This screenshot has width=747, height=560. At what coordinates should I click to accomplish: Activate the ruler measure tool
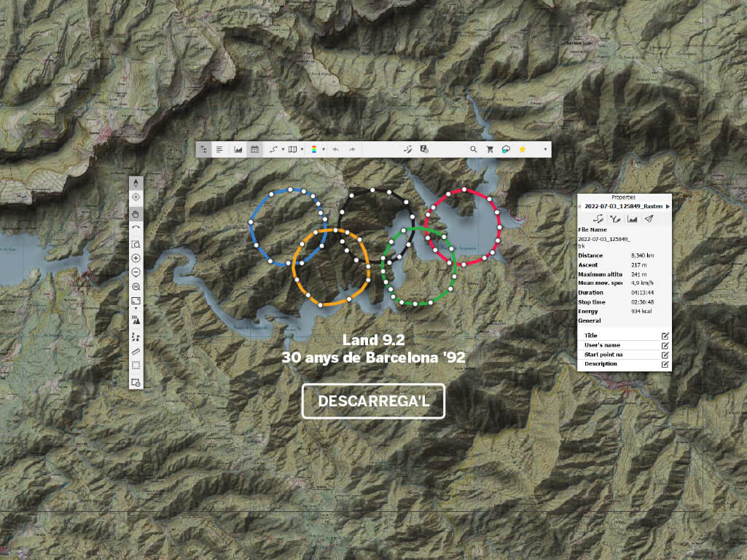(x=136, y=351)
